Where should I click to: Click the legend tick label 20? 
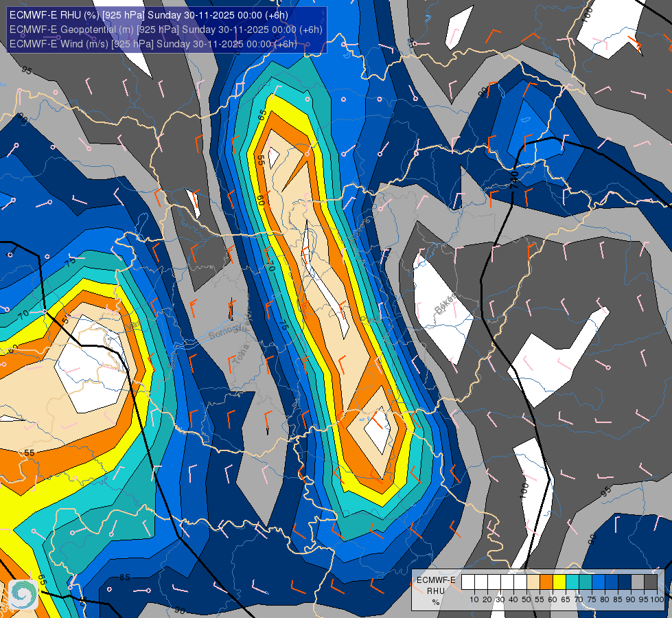tap(487, 599)
